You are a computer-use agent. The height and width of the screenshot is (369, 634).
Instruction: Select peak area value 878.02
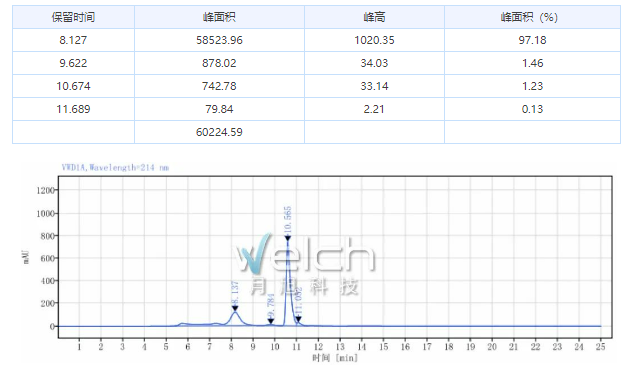219,63
